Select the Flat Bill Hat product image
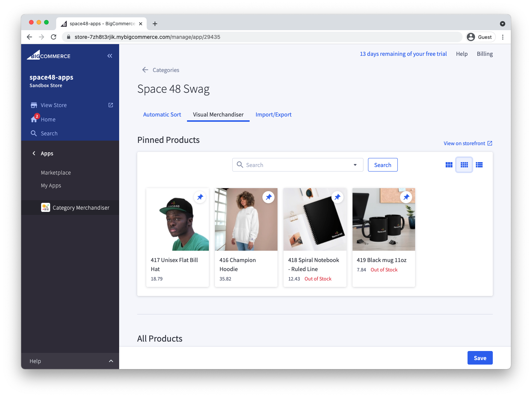 [x=178, y=219]
